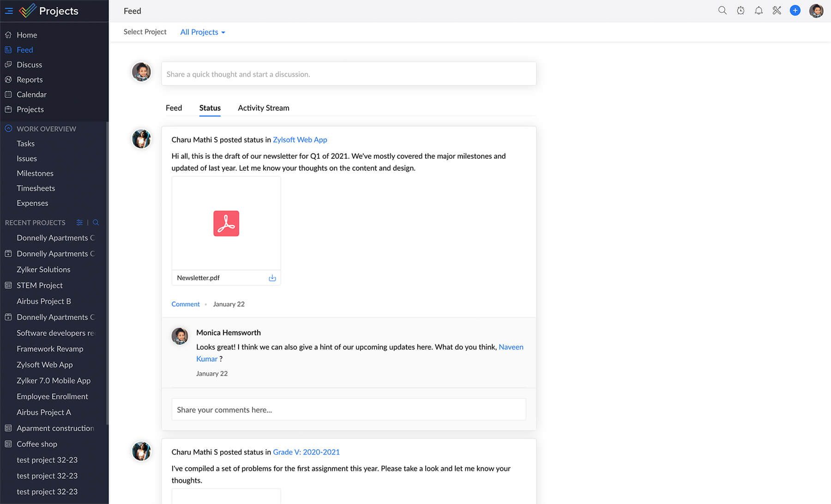
Task: Switch to the Feed tab
Action: pyautogui.click(x=174, y=108)
